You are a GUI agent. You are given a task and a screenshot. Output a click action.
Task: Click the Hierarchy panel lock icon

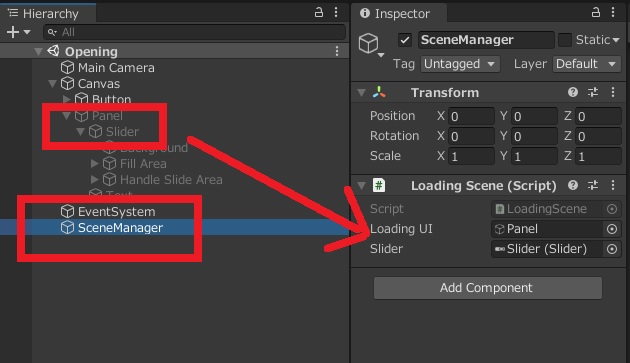point(319,12)
